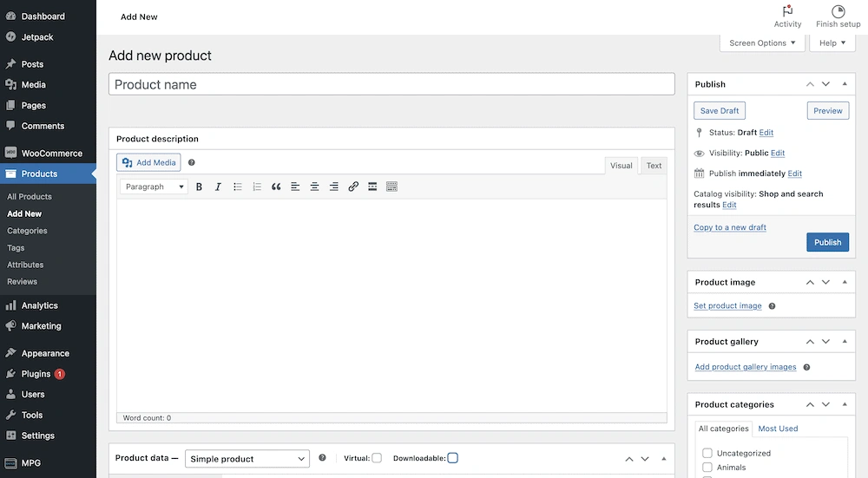
Task: Open Analytics in the sidebar menu
Action: [40, 305]
